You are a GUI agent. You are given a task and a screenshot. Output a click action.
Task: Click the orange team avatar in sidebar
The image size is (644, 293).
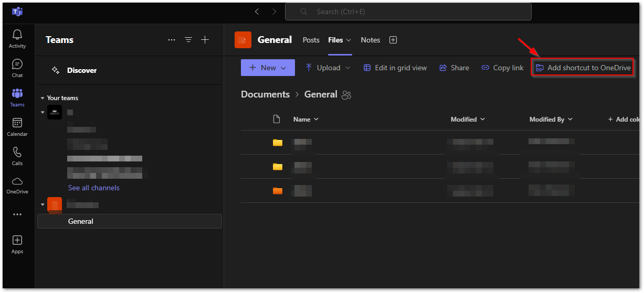click(55, 204)
